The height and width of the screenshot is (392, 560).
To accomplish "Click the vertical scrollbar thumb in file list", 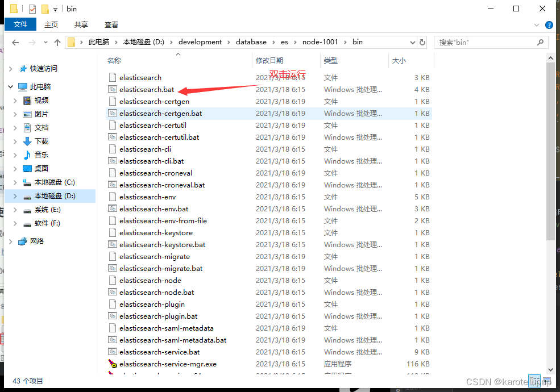I will tap(550, 151).
